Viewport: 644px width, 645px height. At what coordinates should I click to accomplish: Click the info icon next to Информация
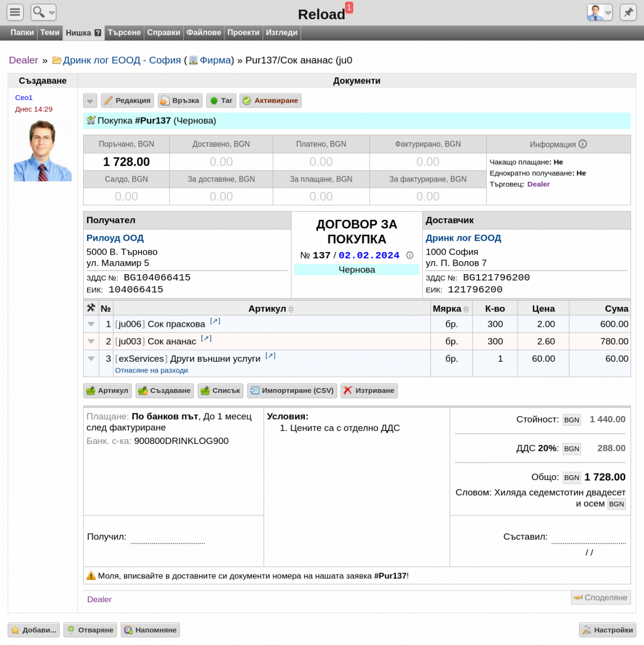coord(583,144)
